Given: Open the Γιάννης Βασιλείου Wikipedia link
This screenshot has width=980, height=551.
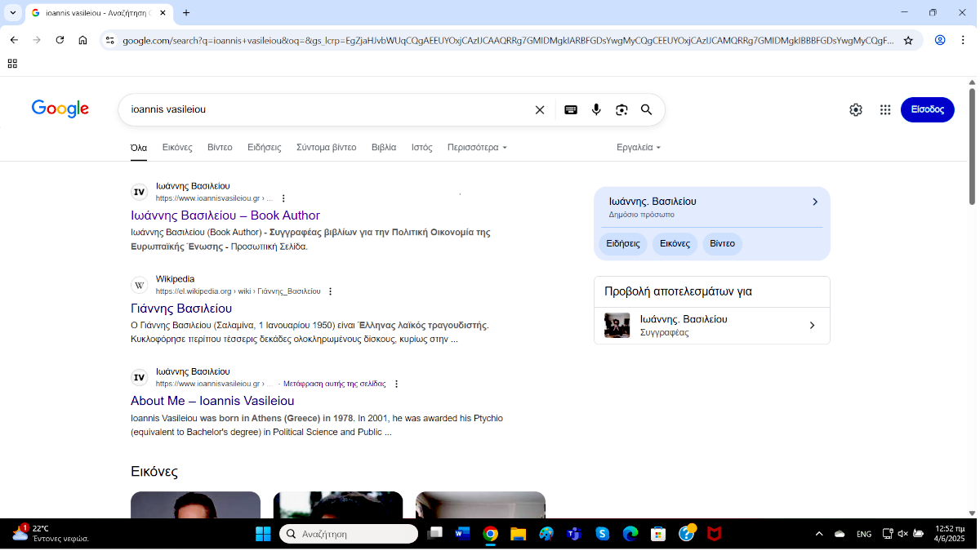Looking at the screenshot, I should click(x=181, y=309).
